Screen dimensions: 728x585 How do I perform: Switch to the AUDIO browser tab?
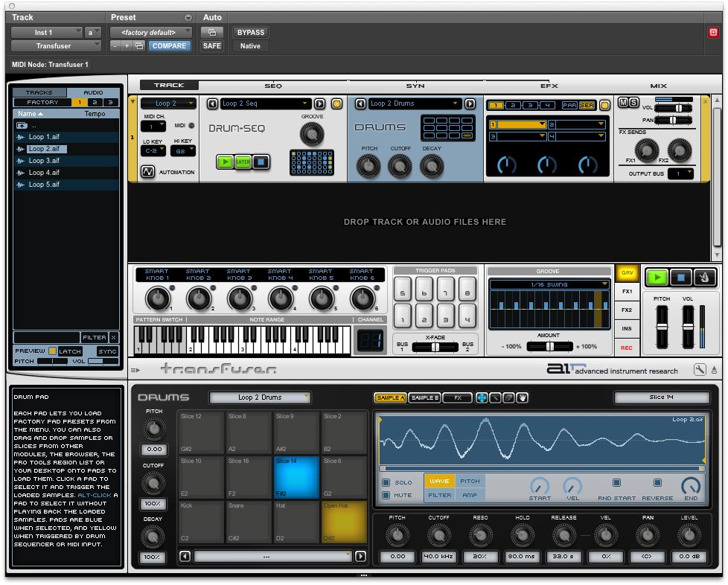[93, 92]
